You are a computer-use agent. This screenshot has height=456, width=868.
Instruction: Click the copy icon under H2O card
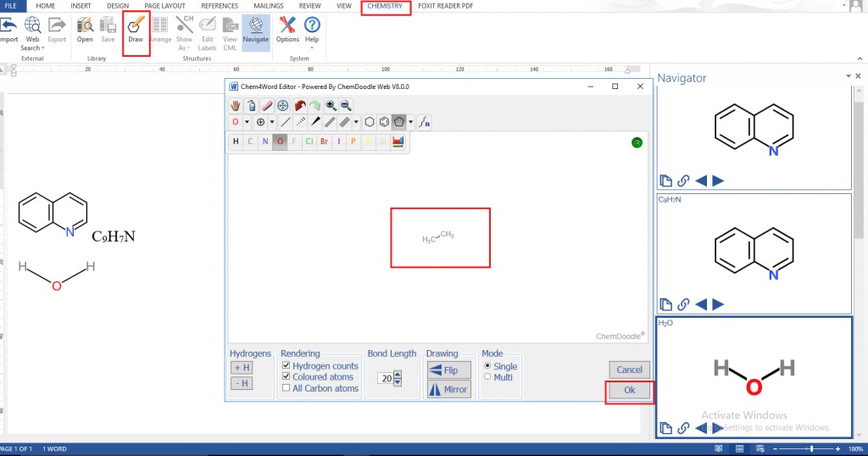coord(666,428)
